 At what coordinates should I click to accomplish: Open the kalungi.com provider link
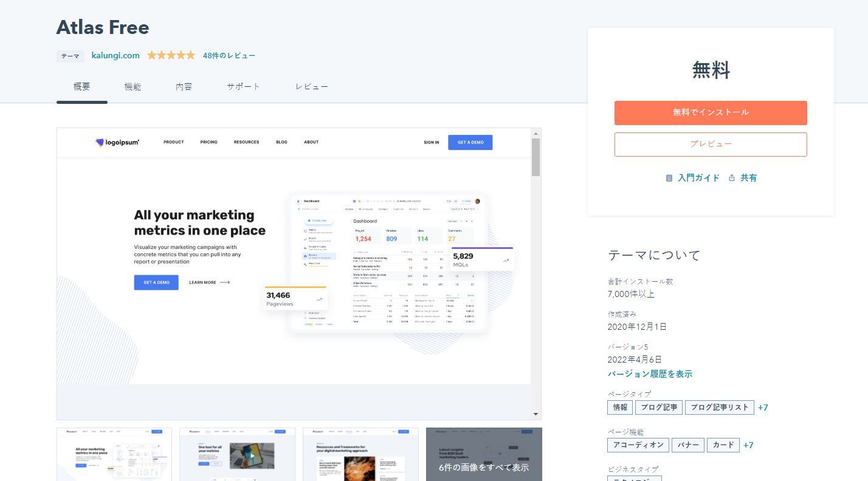tap(115, 55)
